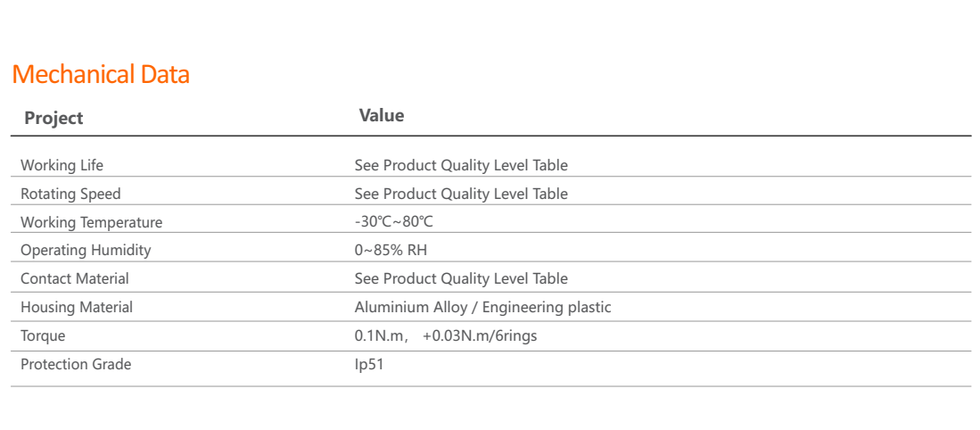Click the Rotating Speed quality table reference
The image size is (980, 430).
461,194
